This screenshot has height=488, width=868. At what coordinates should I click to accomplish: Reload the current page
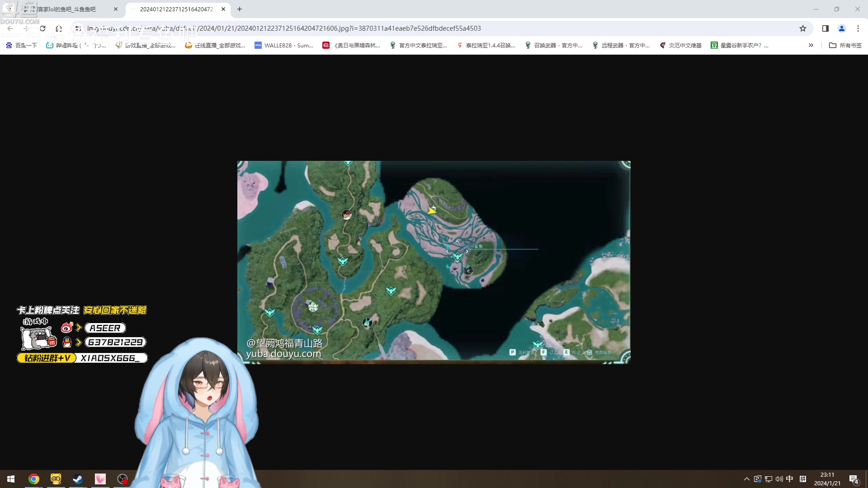click(42, 28)
